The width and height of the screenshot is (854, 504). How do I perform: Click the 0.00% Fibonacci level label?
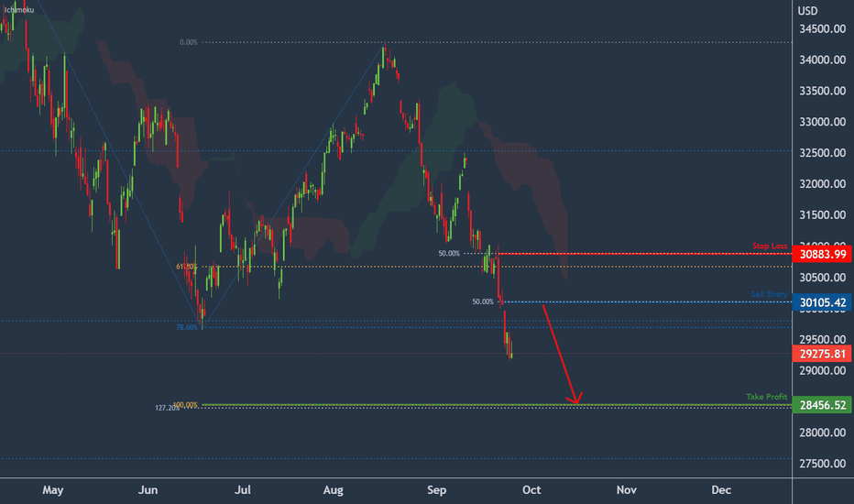pyautogui.click(x=189, y=42)
